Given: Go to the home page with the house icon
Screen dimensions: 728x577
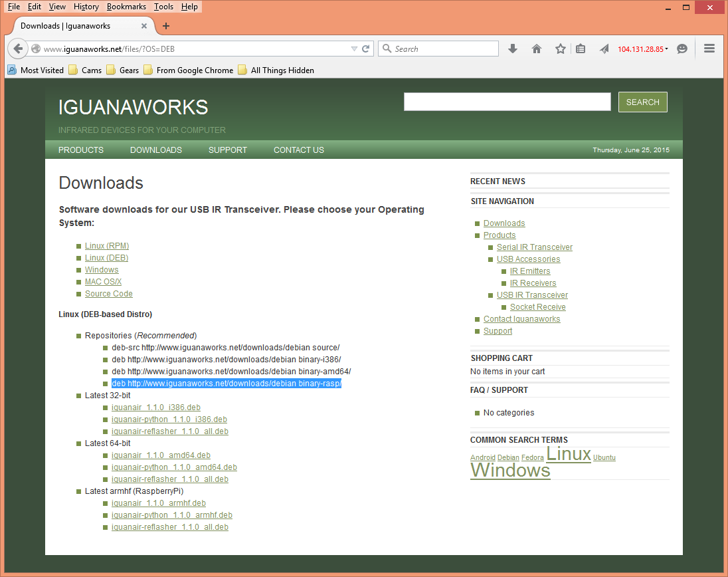Looking at the screenshot, I should click(x=537, y=49).
